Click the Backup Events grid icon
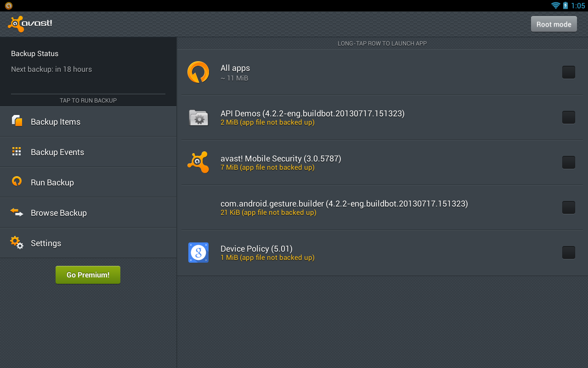The width and height of the screenshot is (588, 368). (x=17, y=151)
